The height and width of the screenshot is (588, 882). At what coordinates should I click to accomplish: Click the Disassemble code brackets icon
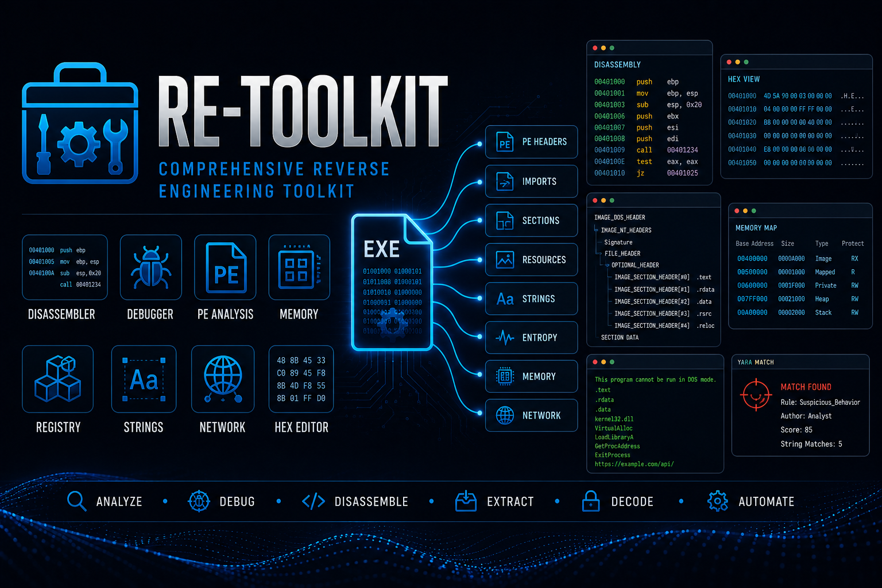pos(314,502)
